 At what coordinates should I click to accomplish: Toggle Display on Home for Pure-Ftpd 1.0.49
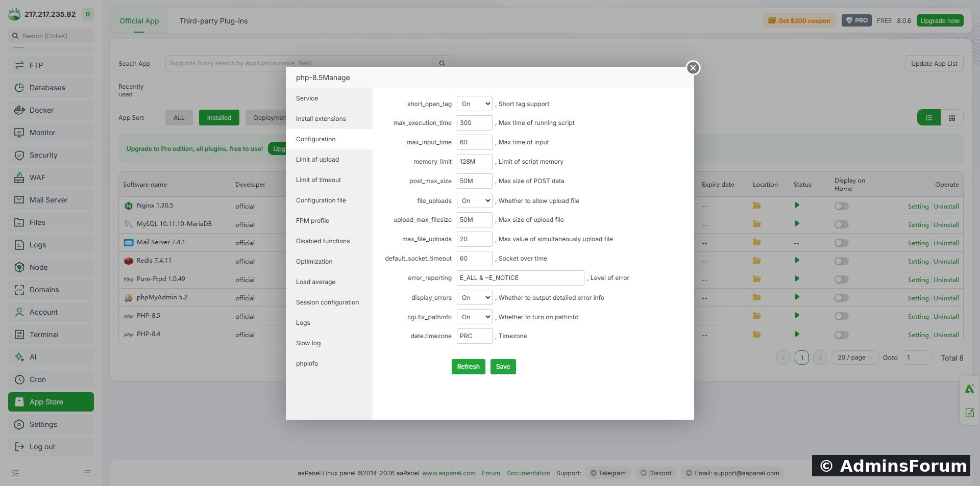pyautogui.click(x=842, y=279)
